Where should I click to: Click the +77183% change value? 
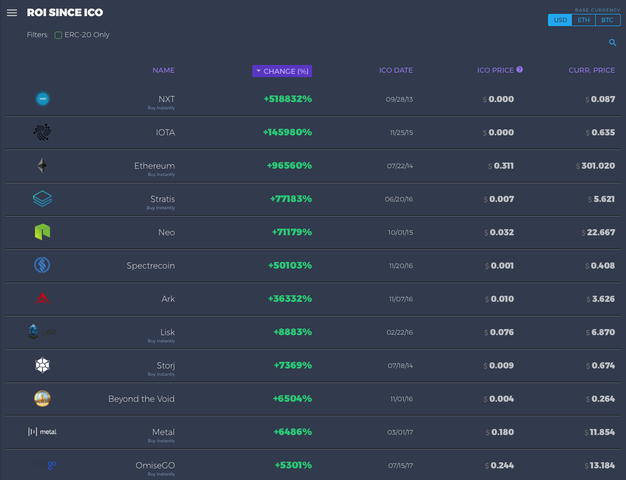click(291, 199)
